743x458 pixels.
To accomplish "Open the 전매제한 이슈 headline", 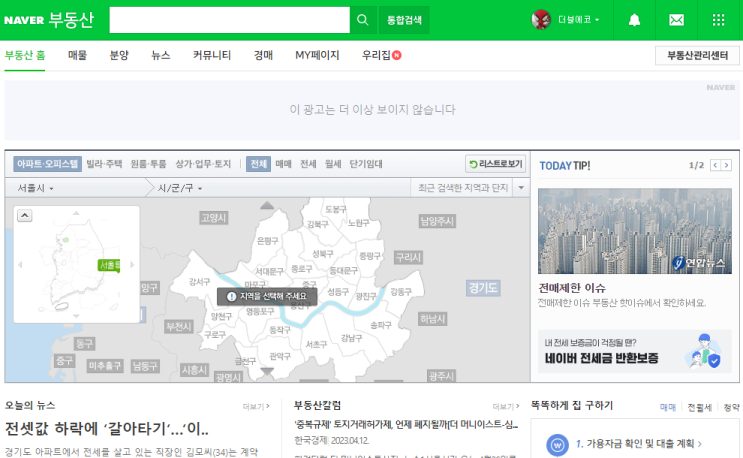I will click(572, 287).
